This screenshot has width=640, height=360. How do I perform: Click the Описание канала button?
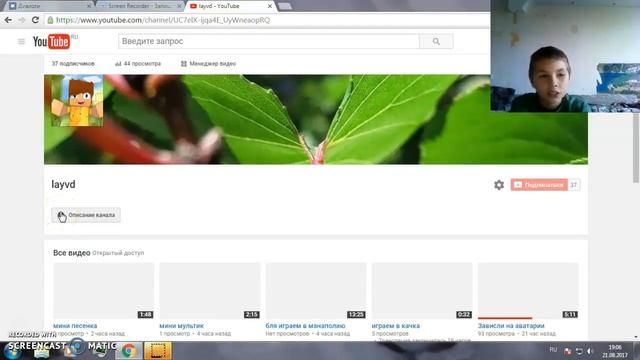tap(86, 215)
